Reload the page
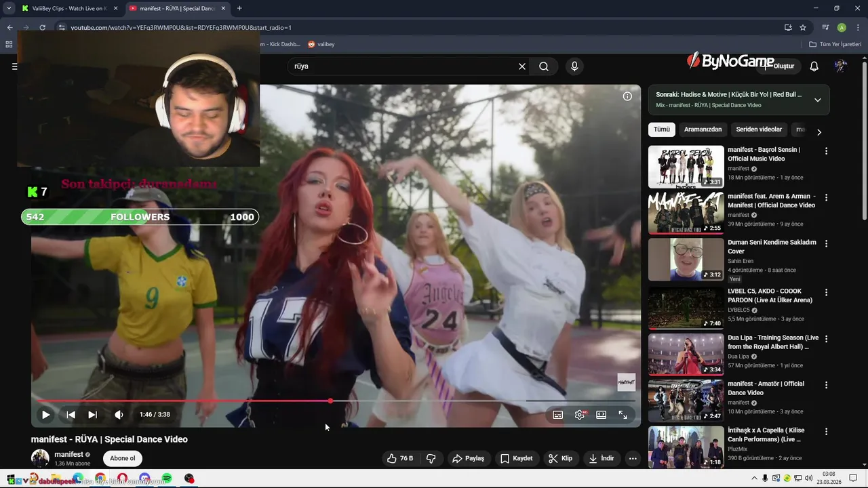The height and width of the screenshot is (488, 868). point(42,28)
